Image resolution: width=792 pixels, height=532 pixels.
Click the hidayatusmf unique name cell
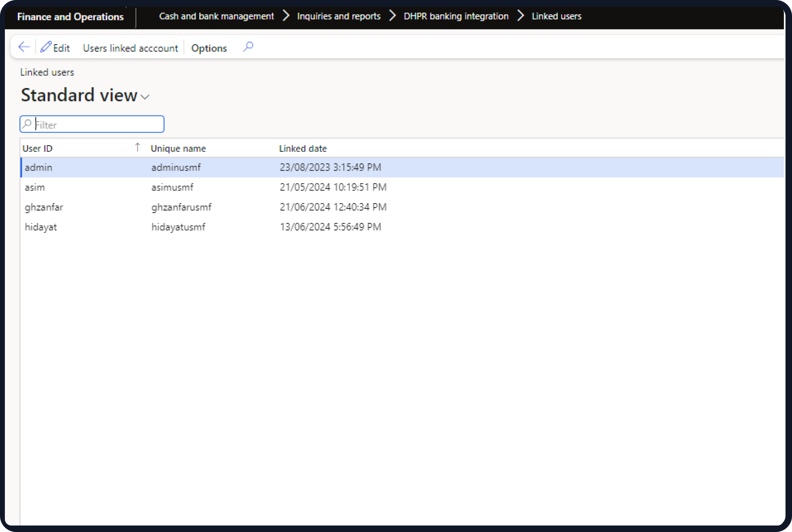178,227
